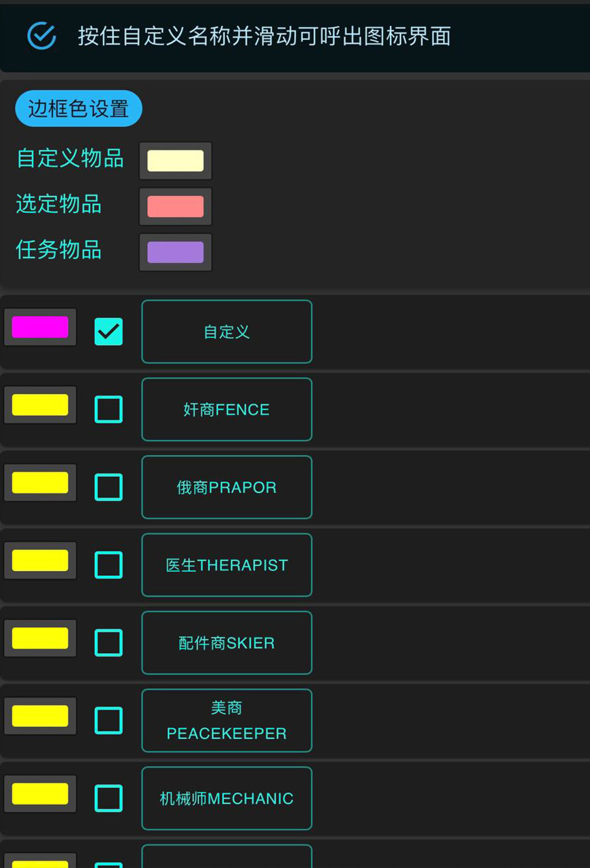This screenshot has width=590, height=868.
Task: Open the 选定物品 pink color swatch
Action: (176, 206)
